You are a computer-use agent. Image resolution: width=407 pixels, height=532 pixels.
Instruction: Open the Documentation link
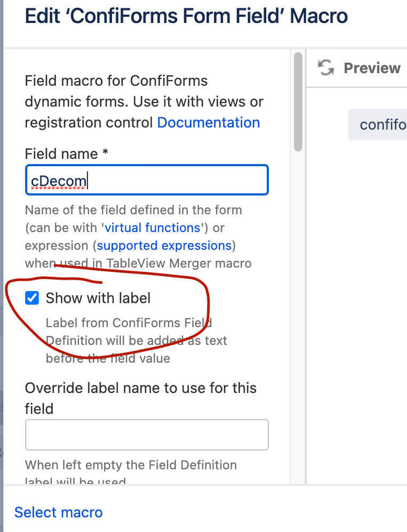click(x=209, y=123)
